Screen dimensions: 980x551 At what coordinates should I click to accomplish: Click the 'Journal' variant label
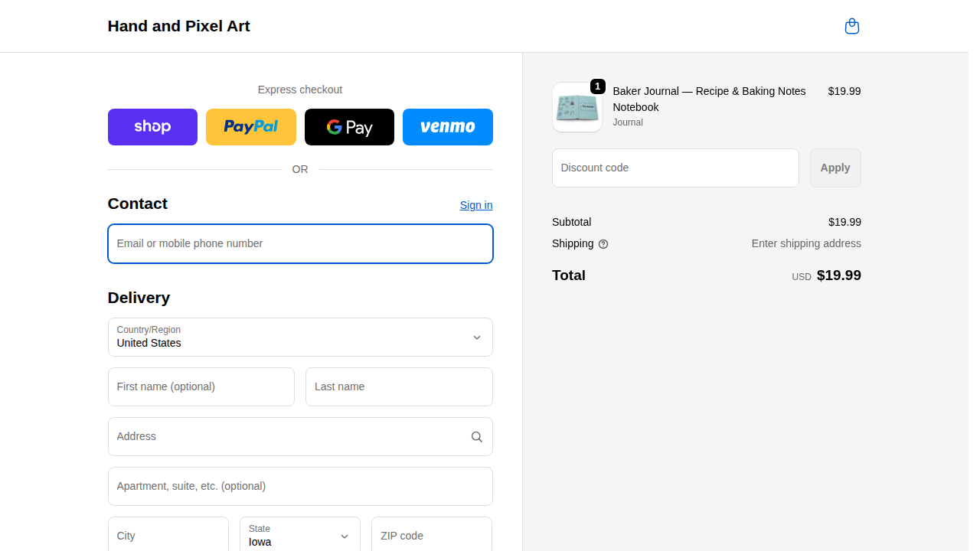[x=628, y=122]
